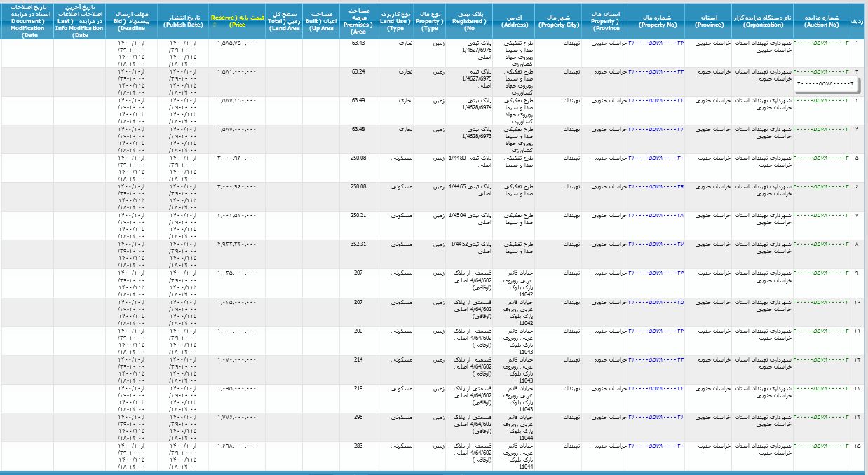Open the auction number link in row 1
This screenshot has height=475, width=868.
pos(820,43)
